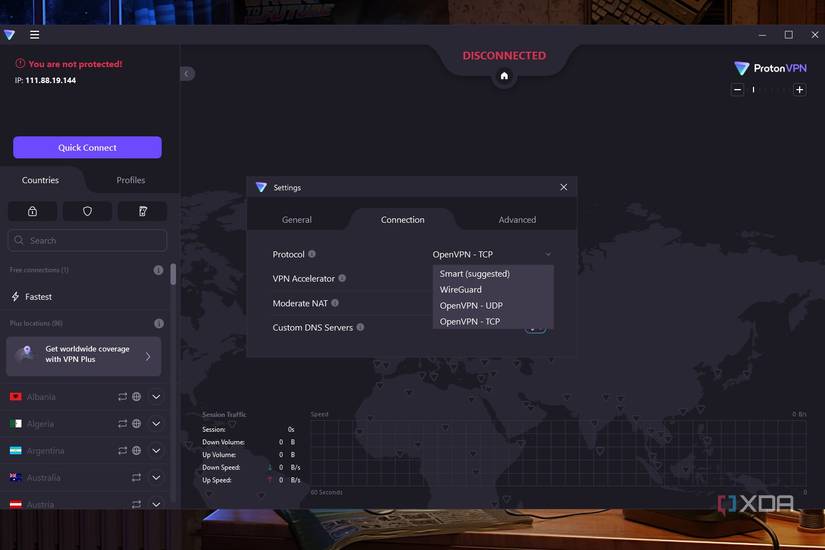
Task: Select Algeria in the country list
Action: tap(40, 424)
